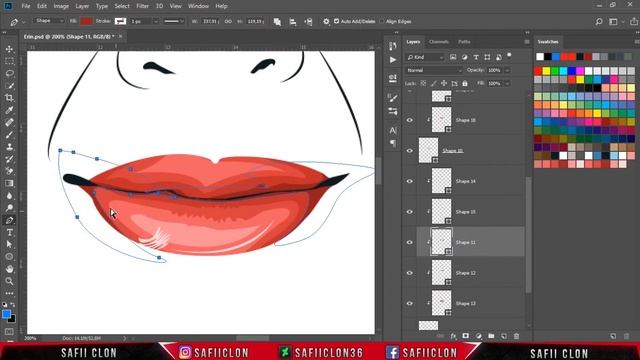Viewport: 640px width, 360px height.
Task: Select the Hand tool
Action: [9, 269]
